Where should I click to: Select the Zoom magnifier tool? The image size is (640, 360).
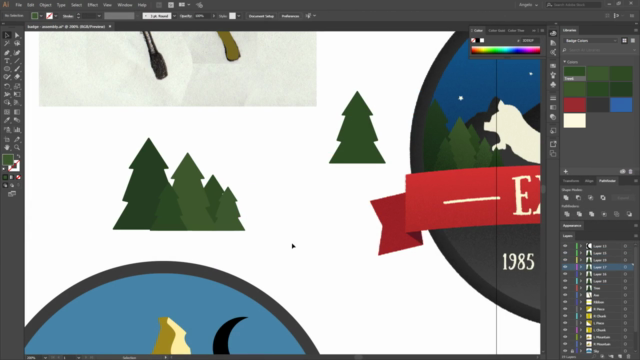coord(17,147)
